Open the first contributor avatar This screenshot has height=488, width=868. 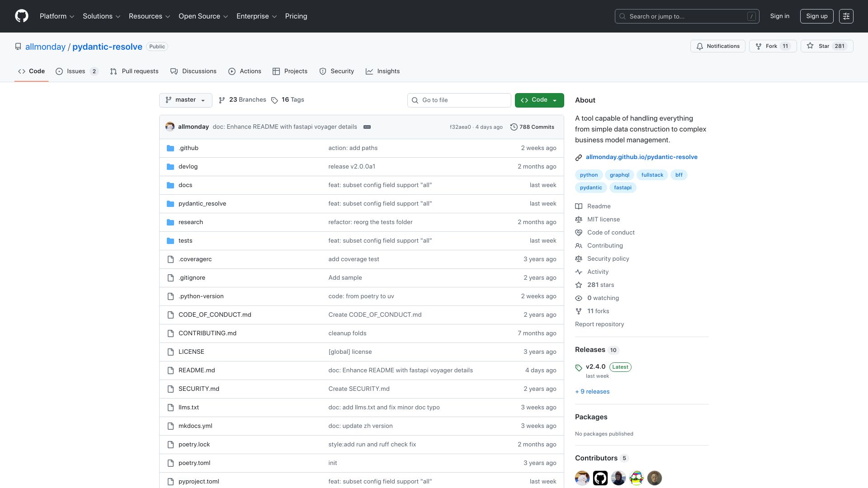[582, 478]
